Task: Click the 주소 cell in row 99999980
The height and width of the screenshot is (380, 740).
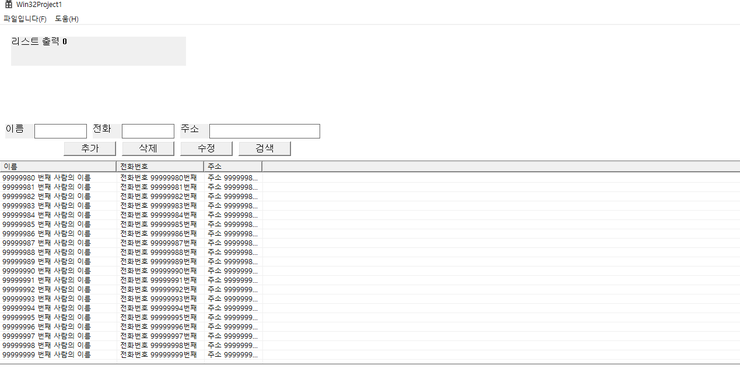Action: (x=233, y=178)
